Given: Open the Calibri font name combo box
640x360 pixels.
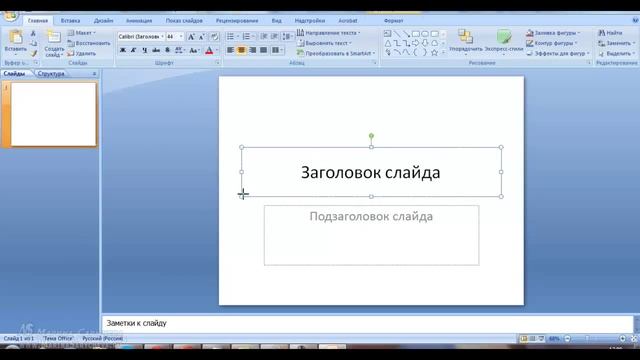Looking at the screenshot, I should click(141, 37).
